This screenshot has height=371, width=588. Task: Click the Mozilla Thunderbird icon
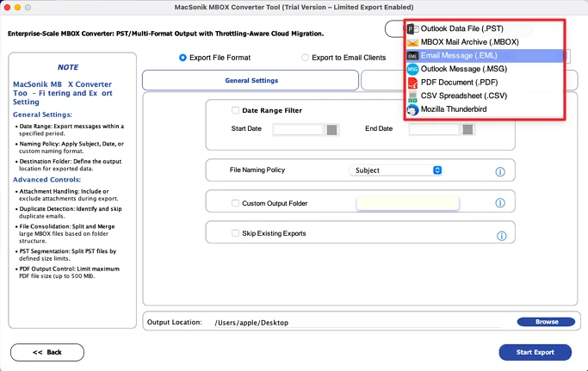point(412,109)
